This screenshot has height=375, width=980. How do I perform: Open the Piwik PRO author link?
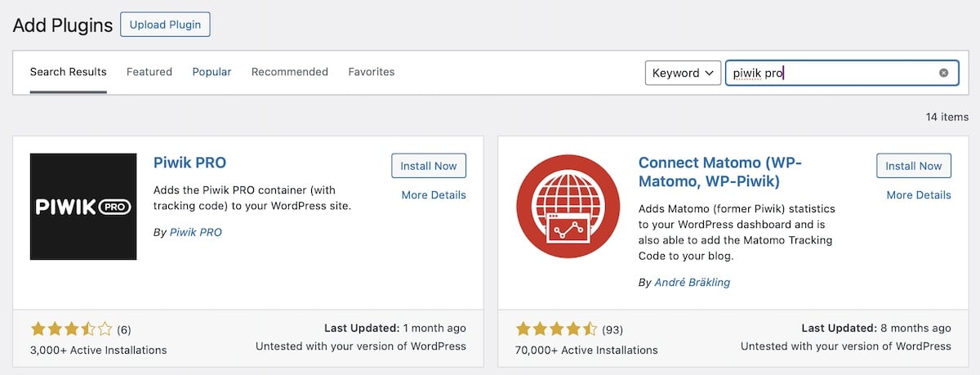point(195,232)
